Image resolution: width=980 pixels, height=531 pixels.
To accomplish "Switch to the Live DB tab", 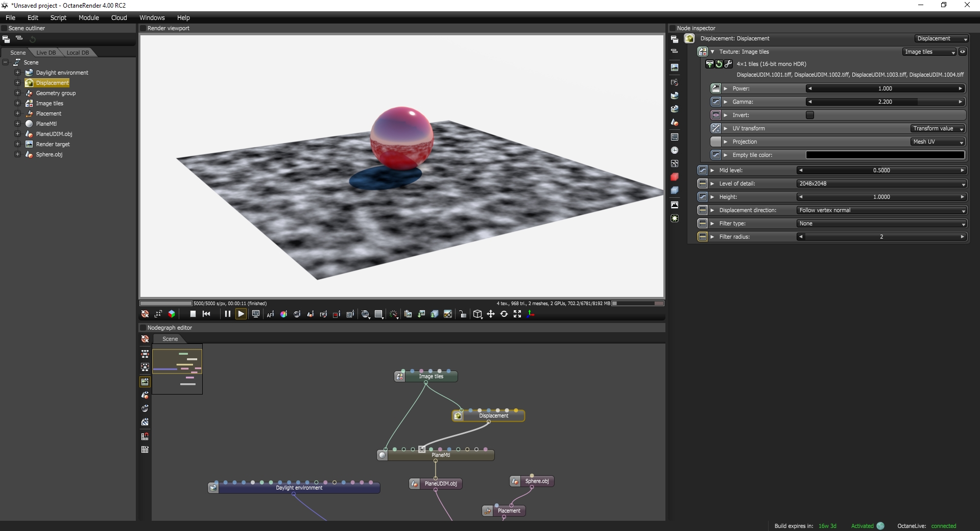I will pyautogui.click(x=46, y=53).
